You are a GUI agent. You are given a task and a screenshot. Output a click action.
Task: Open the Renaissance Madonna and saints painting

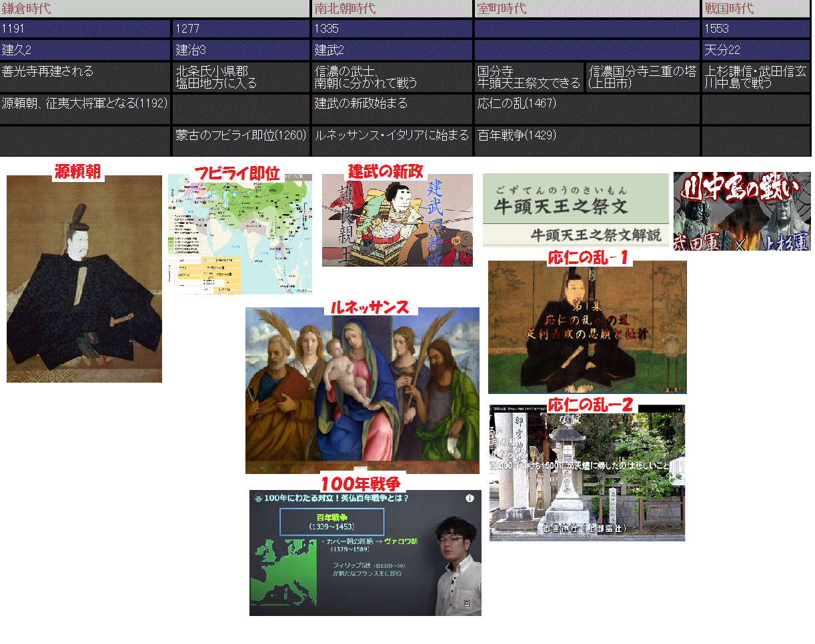(x=362, y=391)
